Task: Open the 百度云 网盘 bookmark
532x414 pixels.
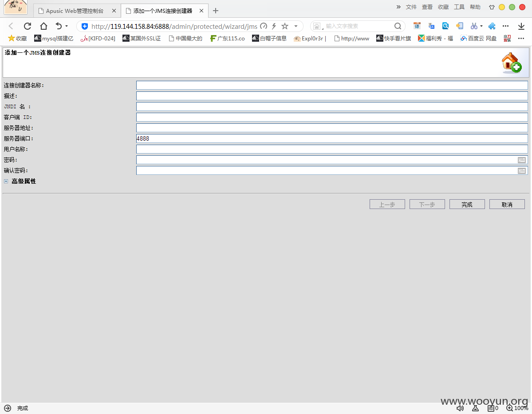Action: click(x=478, y=38)
